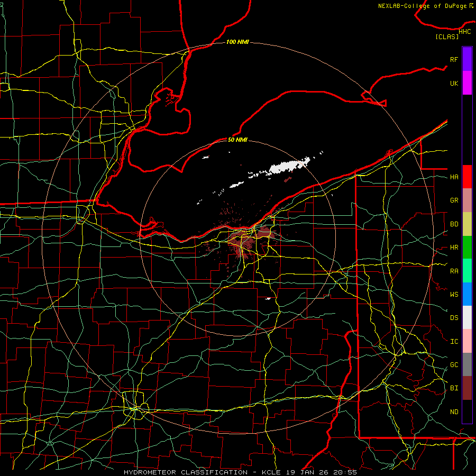Screen dimensions: 476x476
Task: Click the UK legend label
Action: click(x=454, y=83)
